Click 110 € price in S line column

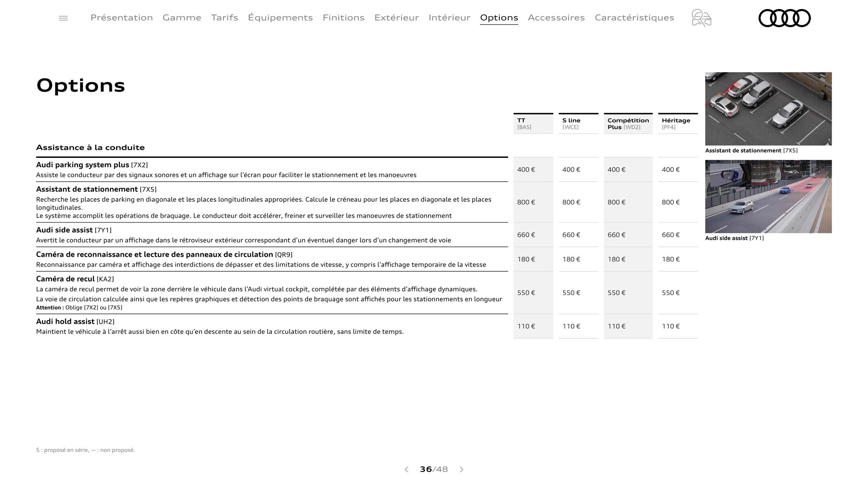571,326
